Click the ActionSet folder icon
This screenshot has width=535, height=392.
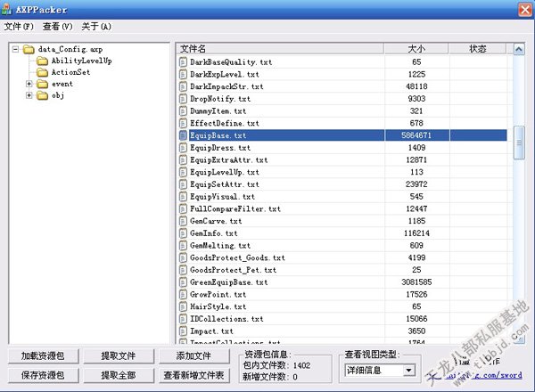tap(42, 72)
